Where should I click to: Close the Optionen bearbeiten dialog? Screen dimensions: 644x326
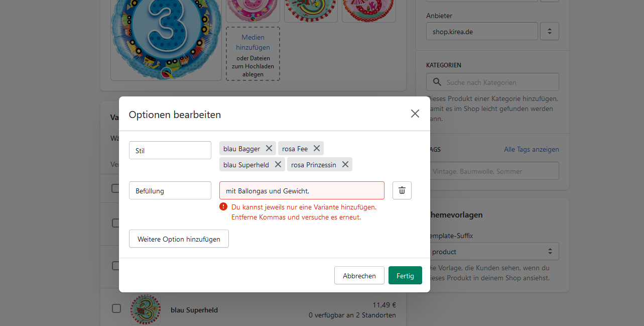pyautogui.click(x=415, y=114)
